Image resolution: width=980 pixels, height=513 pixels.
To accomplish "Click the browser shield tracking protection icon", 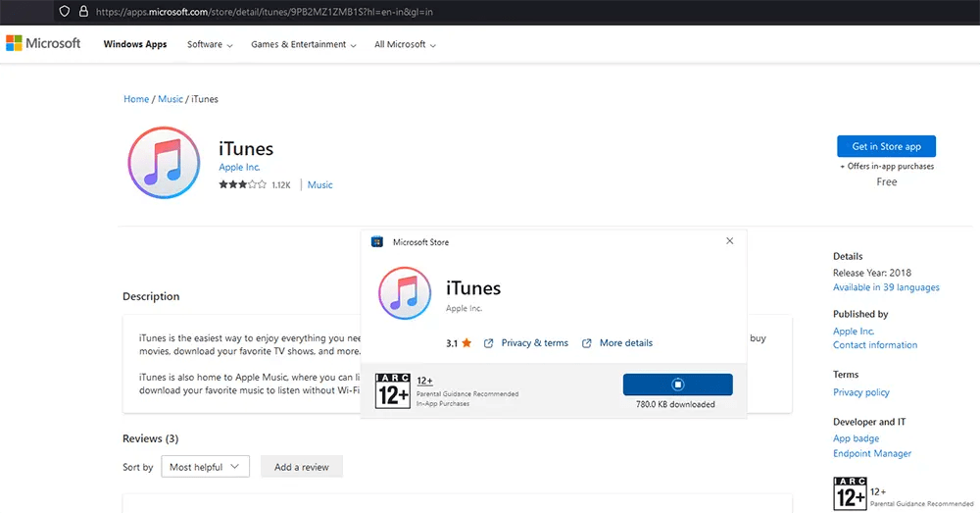I will click(x=65, y=11).
